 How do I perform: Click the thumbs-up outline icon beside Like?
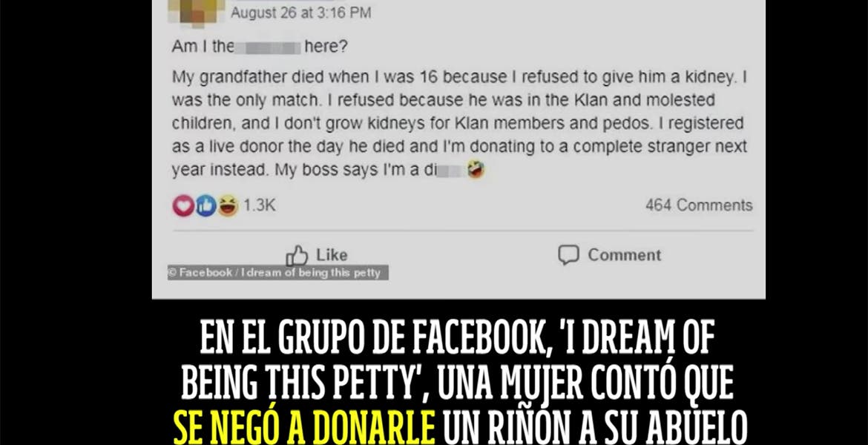pos(297,256)
